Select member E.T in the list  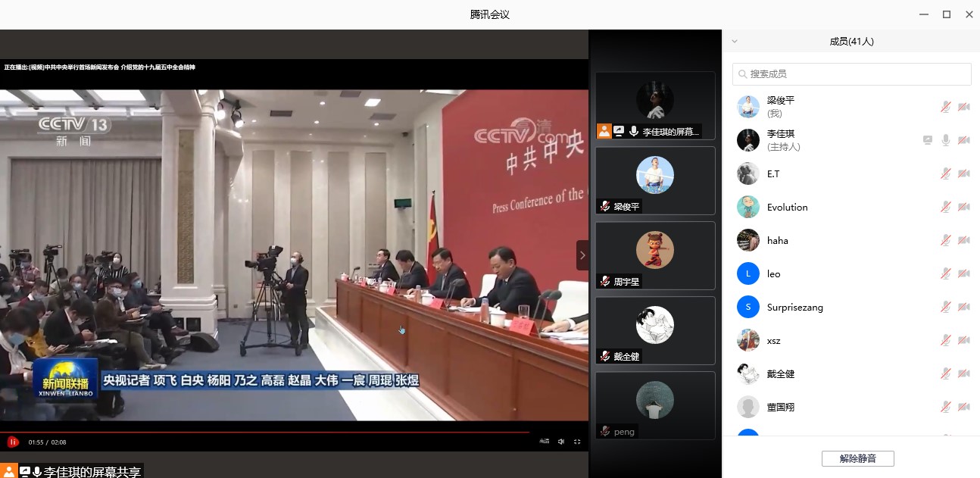tap(851, 173)
